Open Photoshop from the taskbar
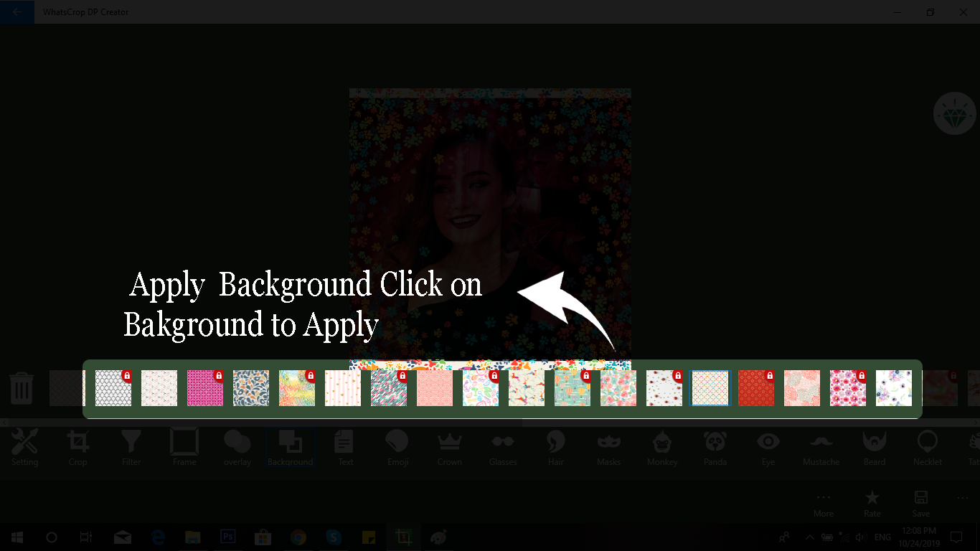Image resolution: width=980 pixels, height=551 pixels. [228, 537]
